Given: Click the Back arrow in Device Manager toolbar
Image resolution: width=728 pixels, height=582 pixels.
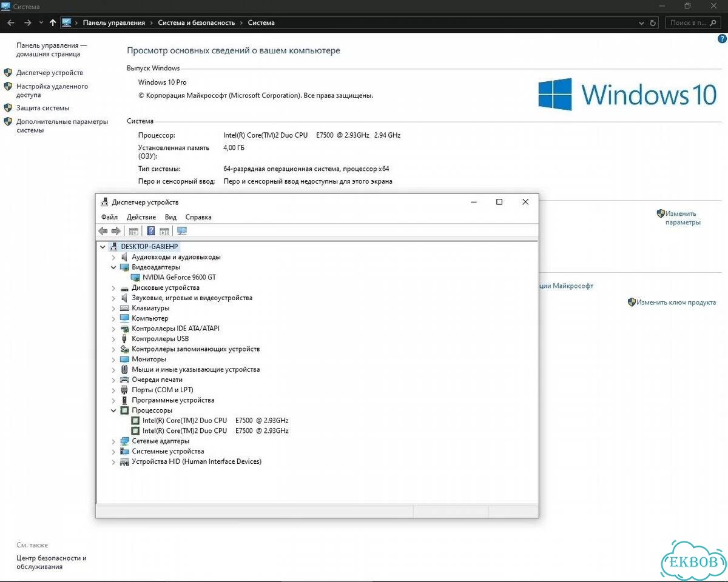Looking at the screenshot, I should 103,231.
